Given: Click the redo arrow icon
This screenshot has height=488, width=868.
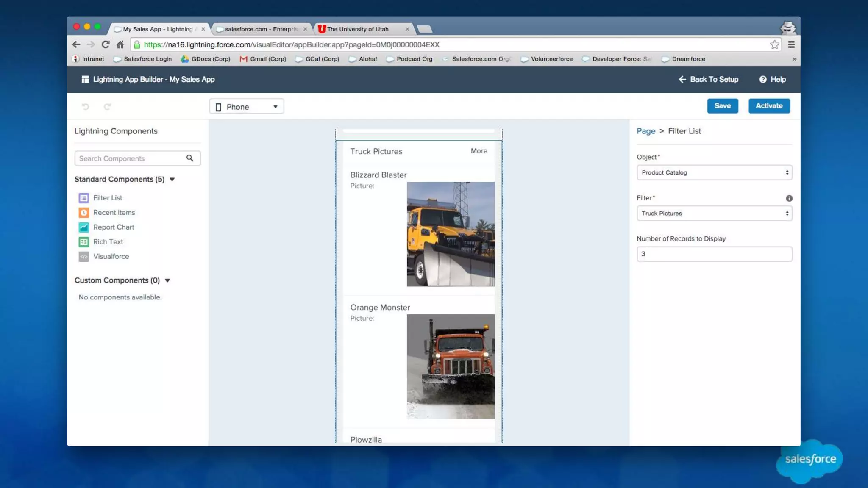Looking at the screenshot, I should pyautogui.click(x=108, y=107).
